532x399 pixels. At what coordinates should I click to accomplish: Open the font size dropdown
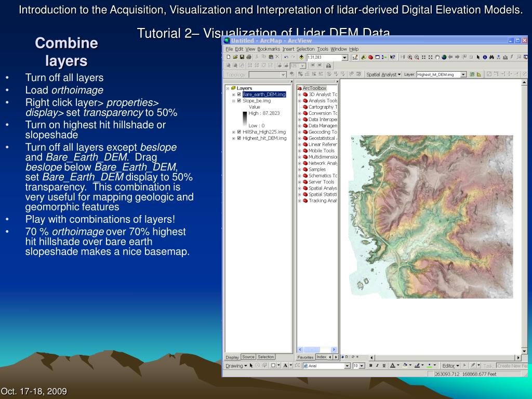[x=362, y=365]
